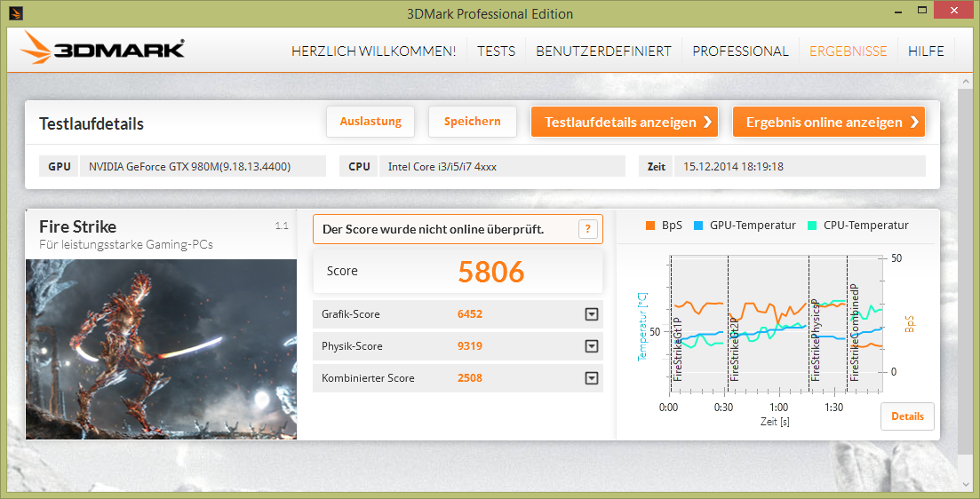Click the Speichern button
Image resolution: width=980 pixels, height=499 pixels.
click(x=473, y=122)
